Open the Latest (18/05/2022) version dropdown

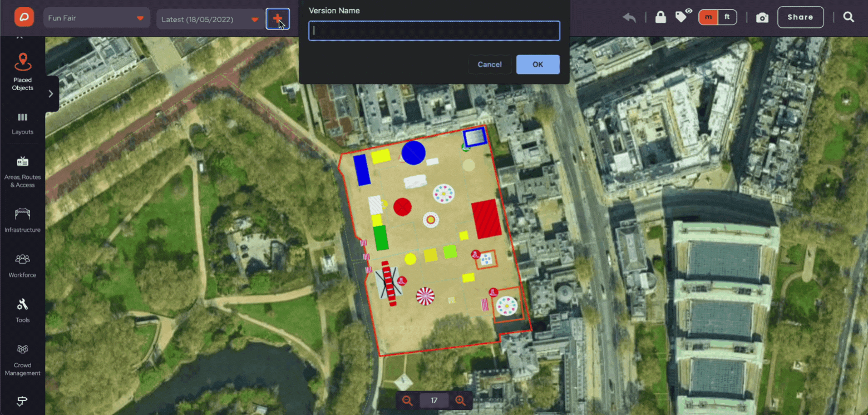(x=210, y=19)
